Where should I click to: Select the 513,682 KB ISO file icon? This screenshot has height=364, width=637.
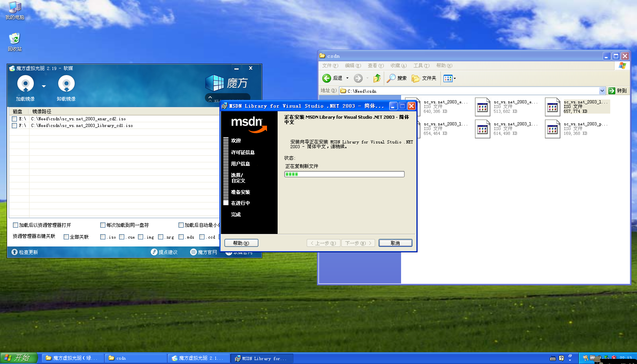pos(482,107)
